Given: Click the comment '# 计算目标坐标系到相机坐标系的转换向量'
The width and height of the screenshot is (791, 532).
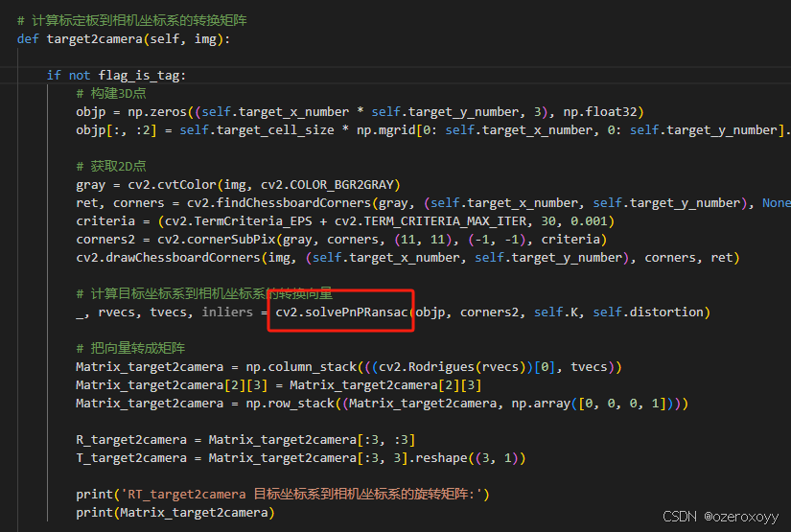Looking at the screenshot, I should click(x=204, y=293).
